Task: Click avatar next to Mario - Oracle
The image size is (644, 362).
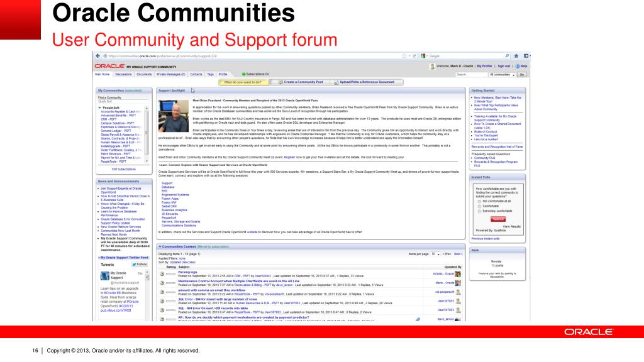Action: pos(458,283)
